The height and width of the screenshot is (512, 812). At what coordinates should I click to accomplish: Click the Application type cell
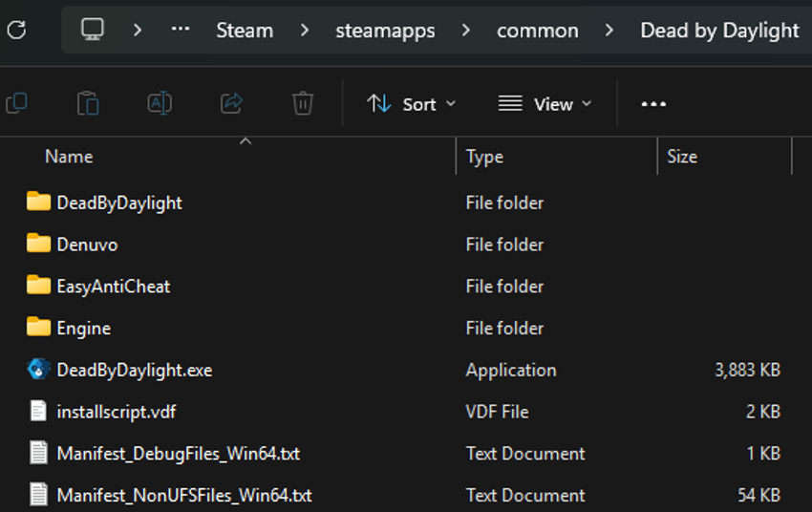pos(511,371)
